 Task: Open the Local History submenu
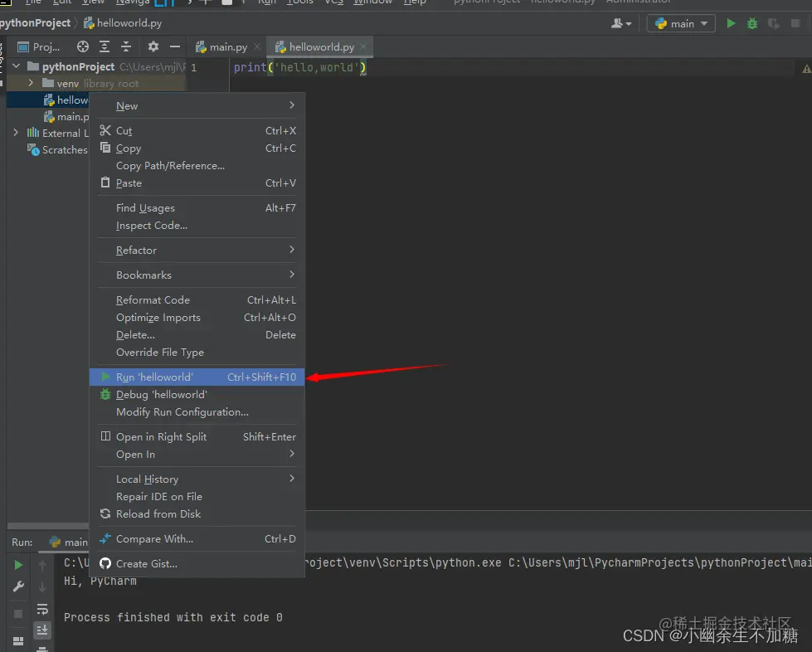point(197,479)
